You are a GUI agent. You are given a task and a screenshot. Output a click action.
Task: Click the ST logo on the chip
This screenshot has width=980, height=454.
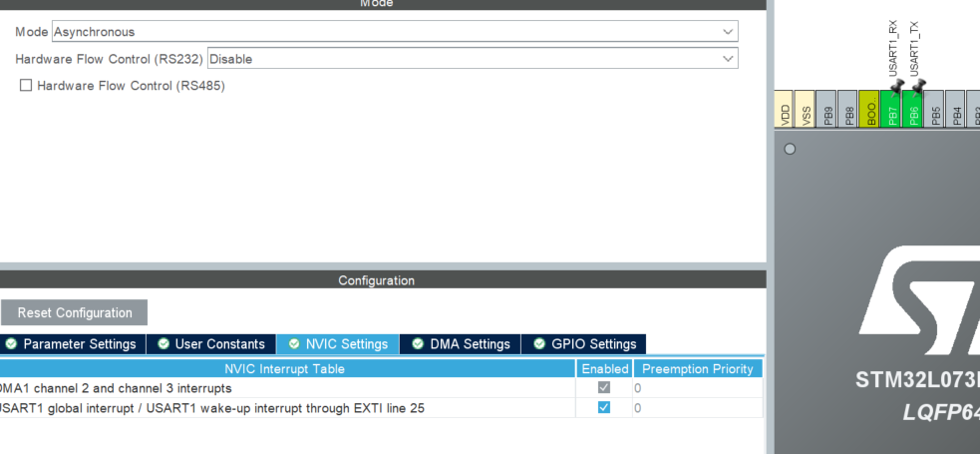click(x=919, y=301)
